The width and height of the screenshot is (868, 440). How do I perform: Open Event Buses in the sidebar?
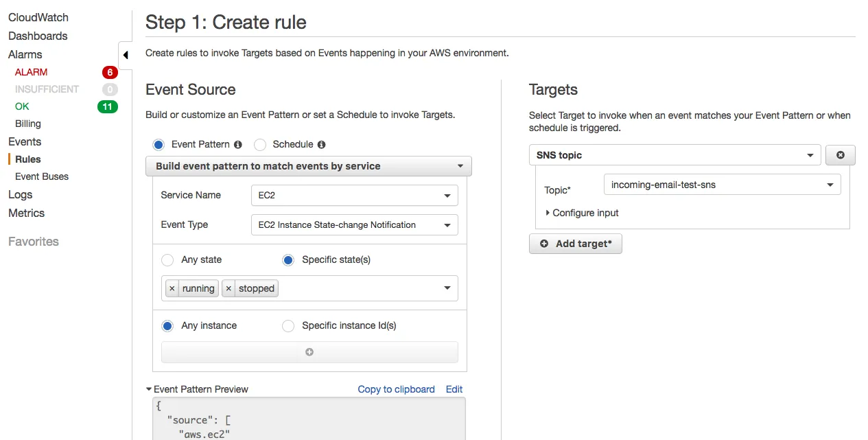[42, 176]
